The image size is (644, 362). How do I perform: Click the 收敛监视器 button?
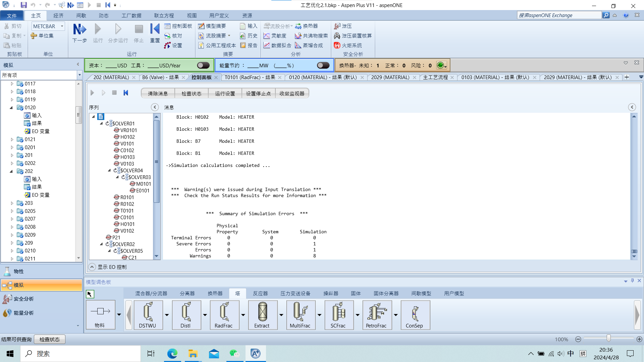pos(292,94)
